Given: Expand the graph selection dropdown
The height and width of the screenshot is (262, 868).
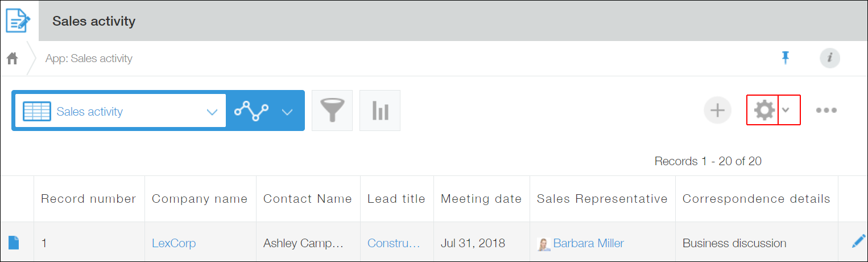Looking at the screenshot, I should (x=287, y=112).
